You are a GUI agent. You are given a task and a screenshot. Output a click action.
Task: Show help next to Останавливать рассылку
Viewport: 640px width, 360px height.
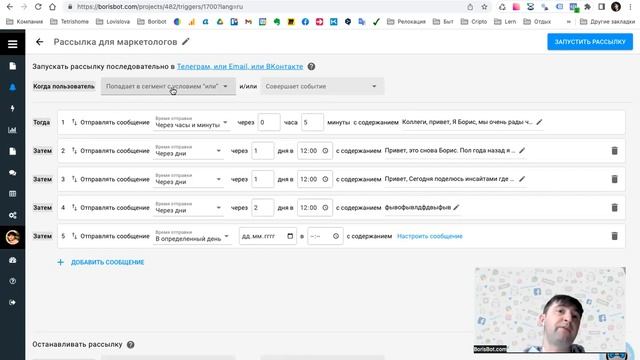point(131,344)
